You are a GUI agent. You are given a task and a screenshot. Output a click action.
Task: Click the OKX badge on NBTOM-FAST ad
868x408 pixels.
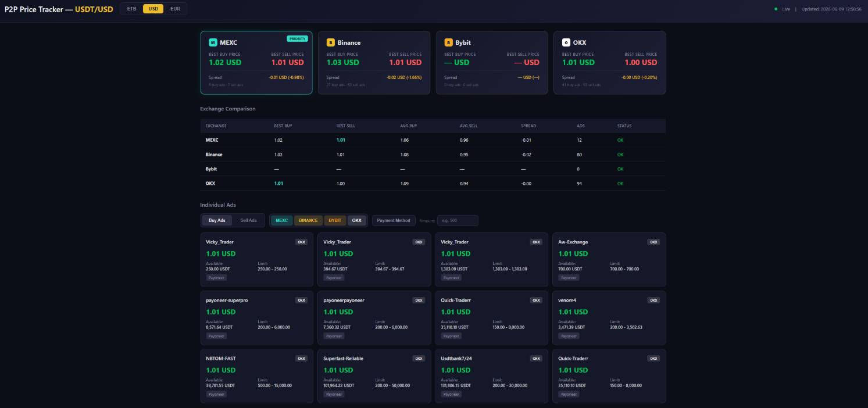coord(301,359)
